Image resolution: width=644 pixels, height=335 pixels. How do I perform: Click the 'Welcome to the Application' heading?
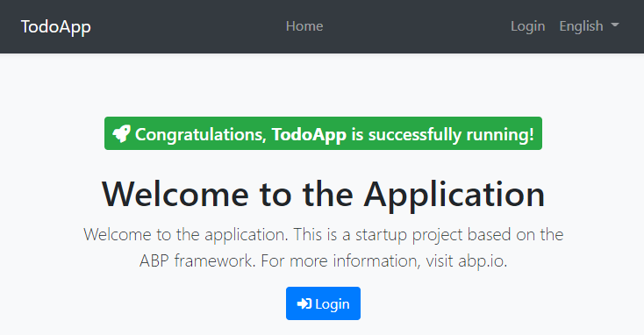[x=323, y=194]
